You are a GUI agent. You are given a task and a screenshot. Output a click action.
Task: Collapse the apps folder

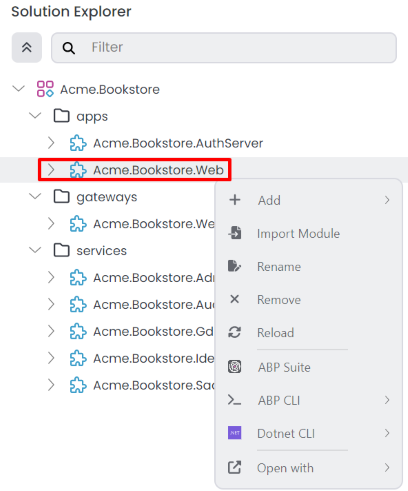tap(35, 116)
